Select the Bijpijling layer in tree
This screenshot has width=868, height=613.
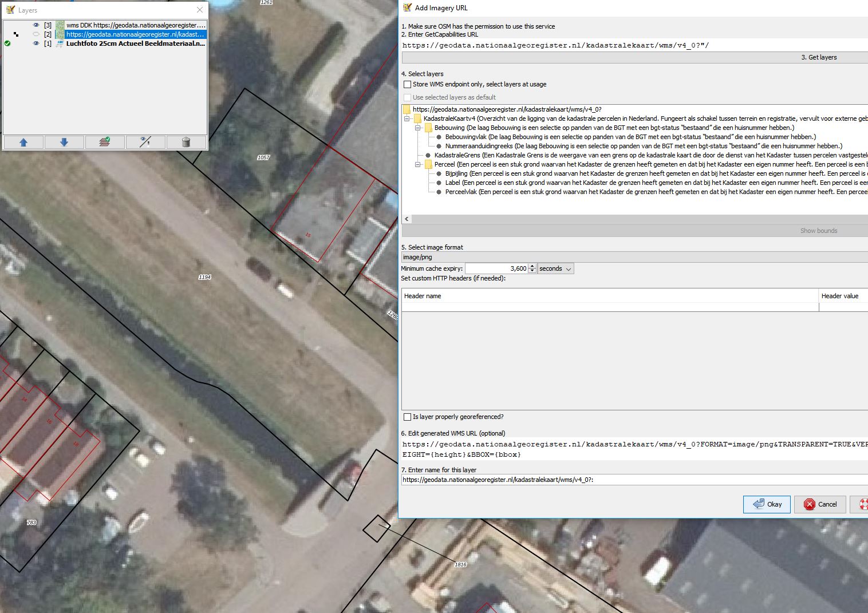(x=656, y=173)
